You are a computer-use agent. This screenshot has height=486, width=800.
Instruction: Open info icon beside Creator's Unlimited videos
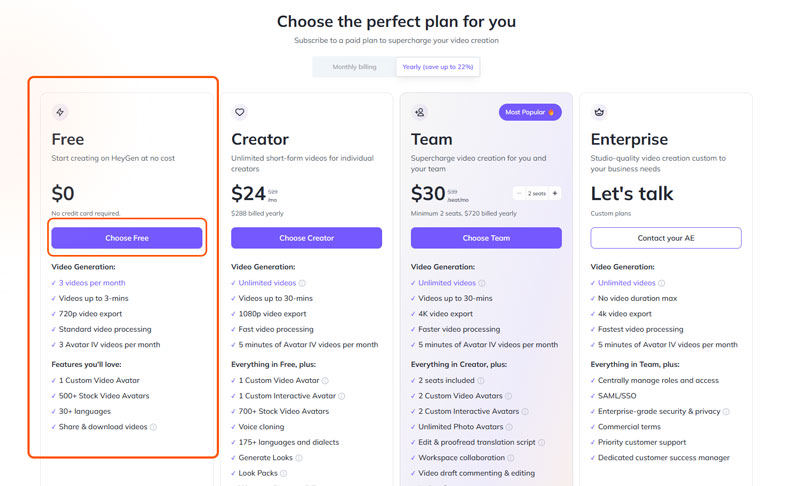pyautogui.click(x=302, y=283)
